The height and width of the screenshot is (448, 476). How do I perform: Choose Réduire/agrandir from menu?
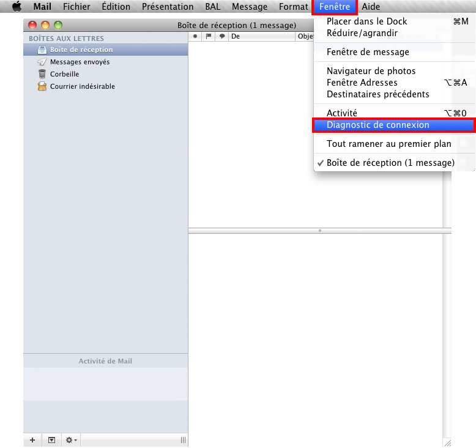tap(394, 33)
